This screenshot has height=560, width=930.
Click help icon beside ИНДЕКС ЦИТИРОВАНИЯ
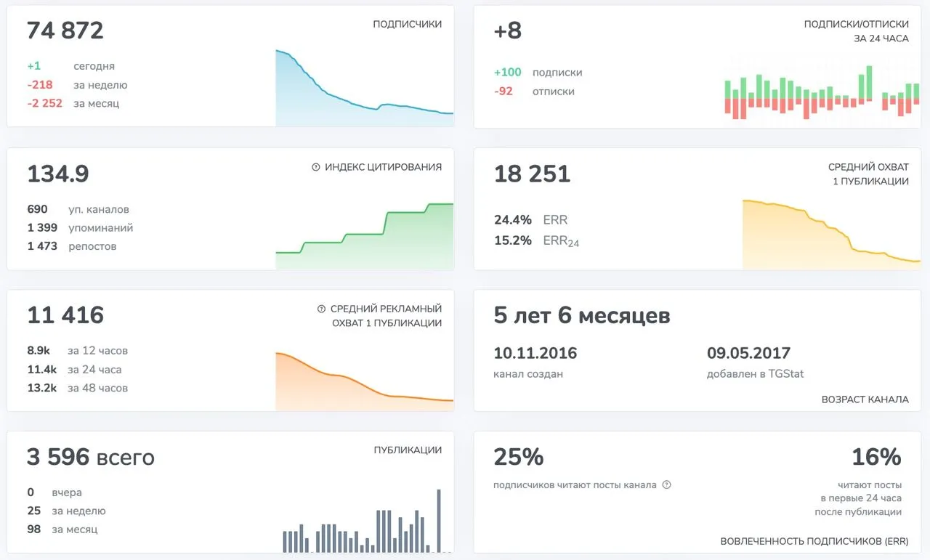tap(316, 167)
